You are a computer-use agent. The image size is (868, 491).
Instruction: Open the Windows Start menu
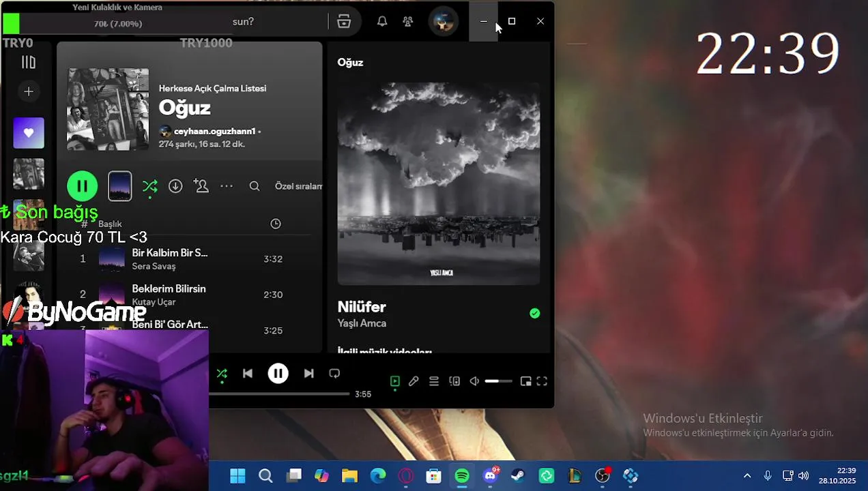[237, 476]
